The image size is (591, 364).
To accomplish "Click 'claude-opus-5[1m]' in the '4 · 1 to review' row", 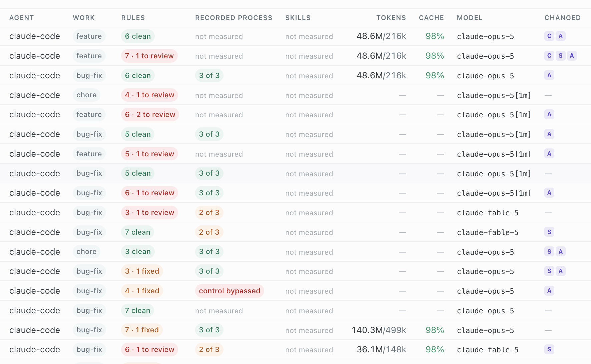I will pyautogui.click(x=494, y=95).
